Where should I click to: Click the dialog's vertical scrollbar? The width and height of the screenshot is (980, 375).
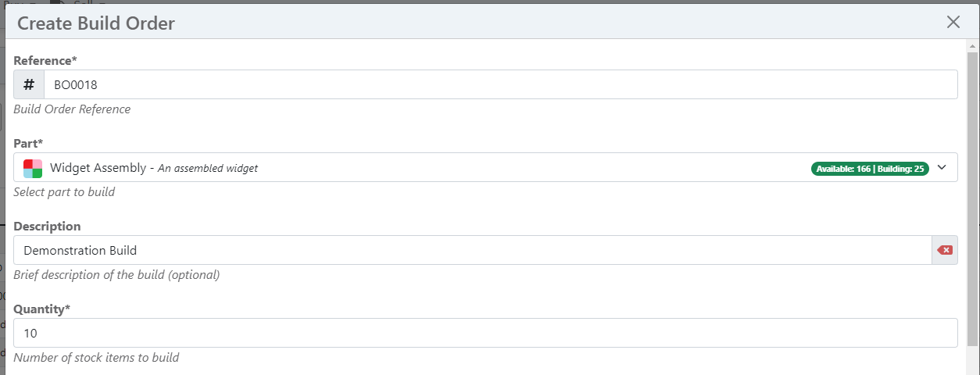tap(972, 199)
